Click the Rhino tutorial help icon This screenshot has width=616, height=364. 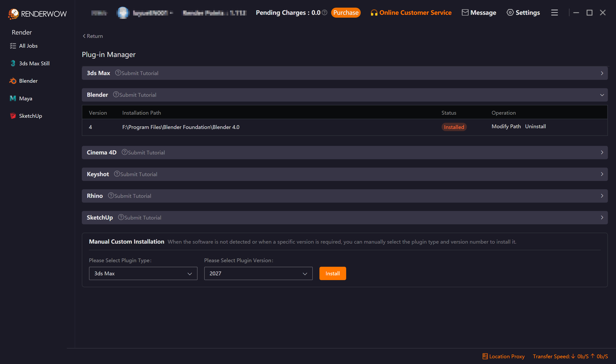point(111,195)
